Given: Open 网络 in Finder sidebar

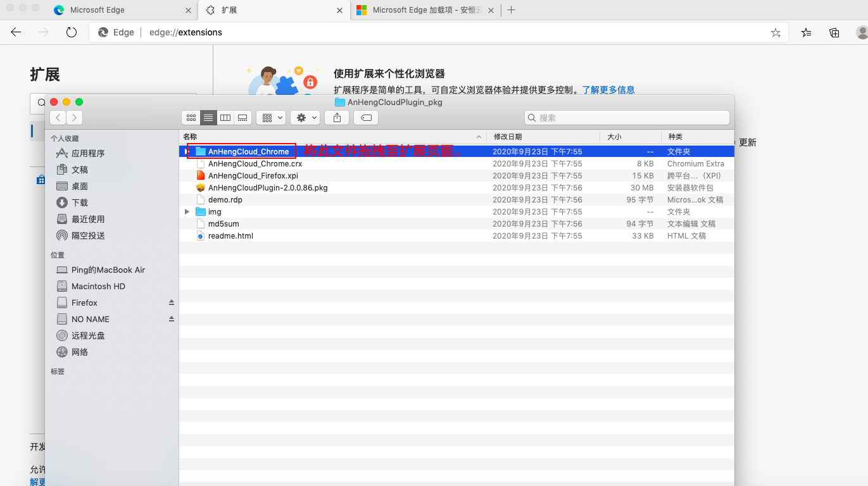Looking at the screenshot, I should click(80, 352).
